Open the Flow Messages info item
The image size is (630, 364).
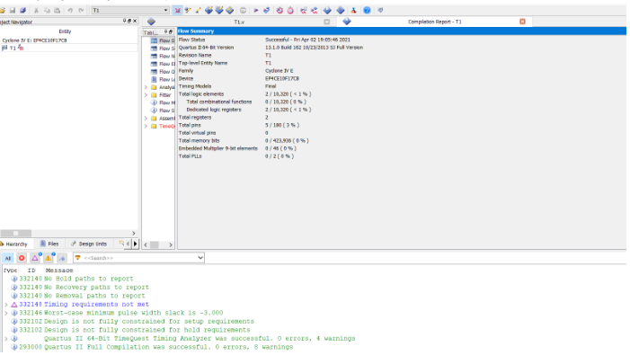click(163, 102)
